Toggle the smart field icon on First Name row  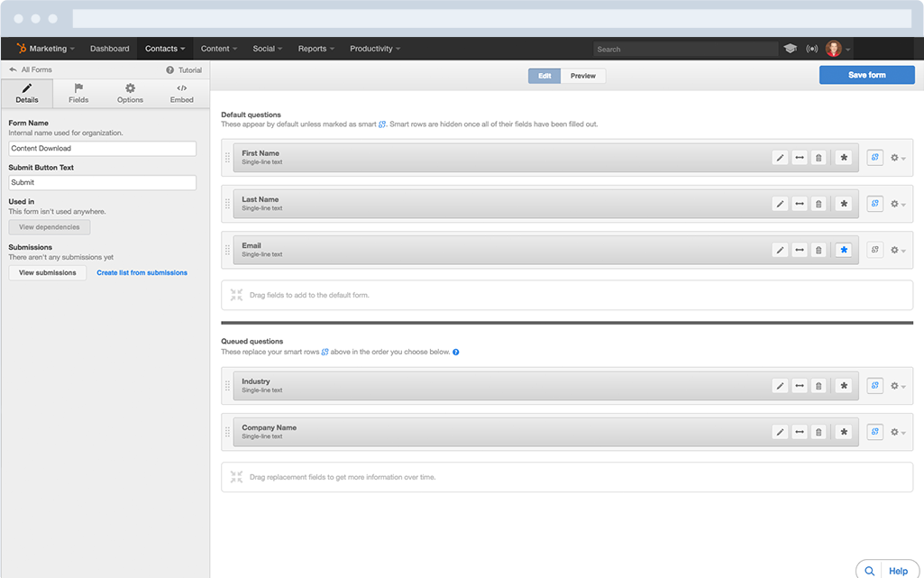pos(874,157)
